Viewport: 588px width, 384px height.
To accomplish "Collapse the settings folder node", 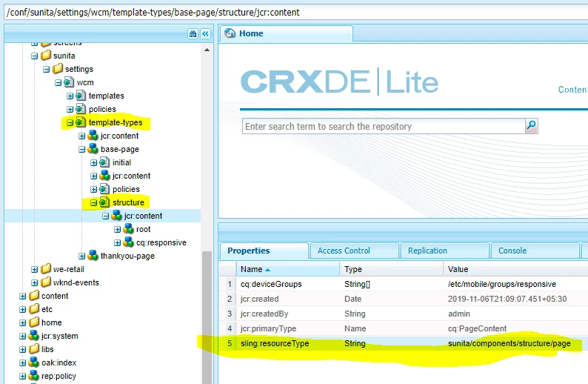I will 46,70.
